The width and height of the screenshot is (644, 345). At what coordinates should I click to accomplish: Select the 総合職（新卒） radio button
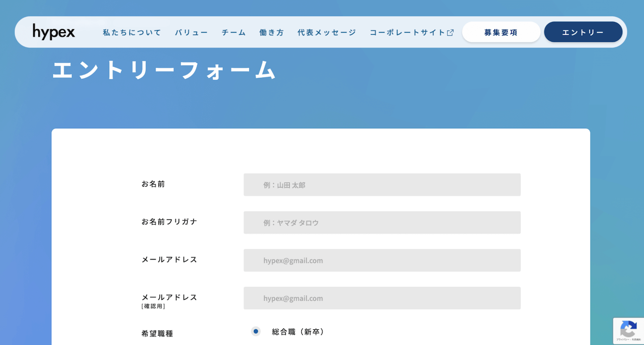point(256,331)
